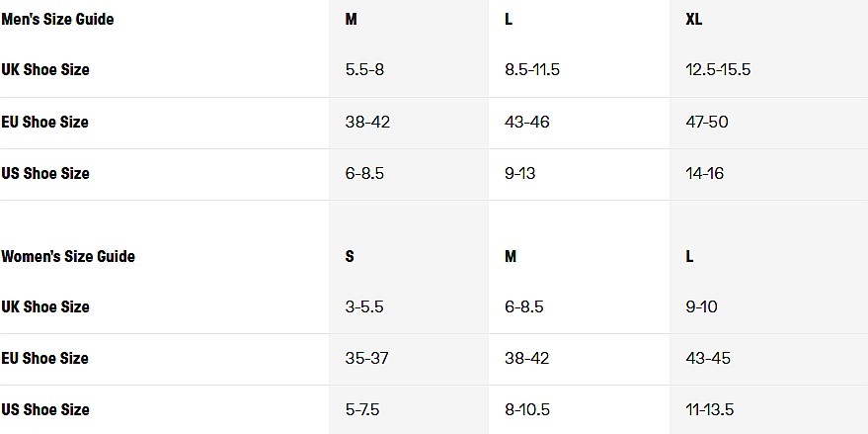Select the XL column header in men's guide

point(693,19)
